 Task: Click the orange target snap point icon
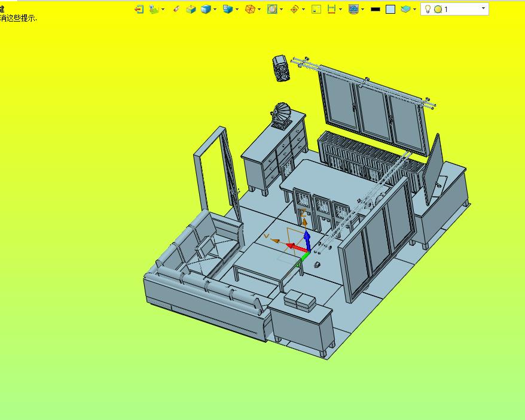click(x=294, y=9)
